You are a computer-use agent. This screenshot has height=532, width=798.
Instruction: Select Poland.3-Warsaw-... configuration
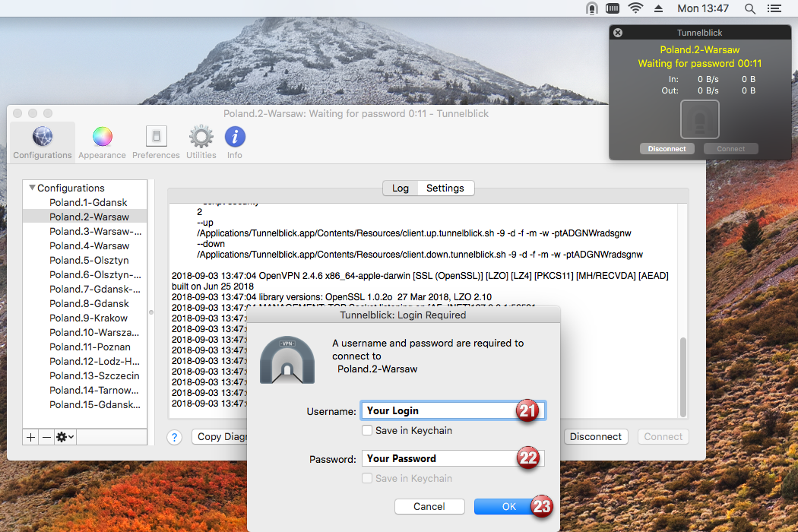pos(95,231)
